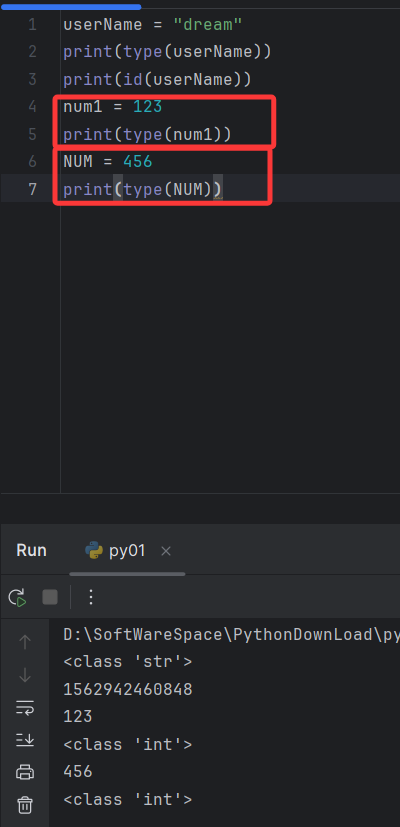Toggle soft-wrap in the console
The width and height of the screenshot is (400, 827).
pos(25,708)
